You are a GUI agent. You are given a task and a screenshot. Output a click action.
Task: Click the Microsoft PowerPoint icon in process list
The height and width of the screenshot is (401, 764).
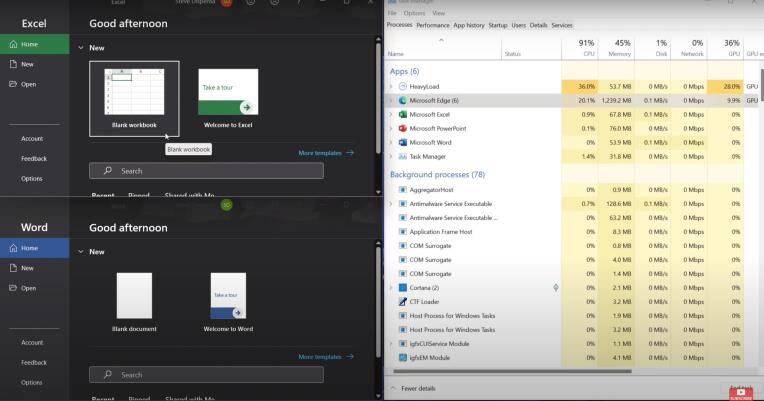402,129
